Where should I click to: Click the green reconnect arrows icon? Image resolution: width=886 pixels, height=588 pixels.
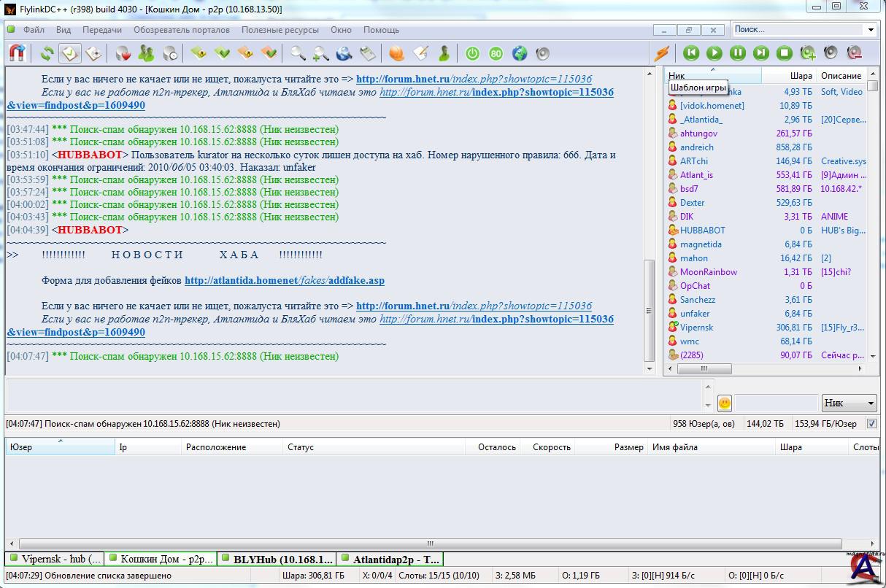click(47, 53)
